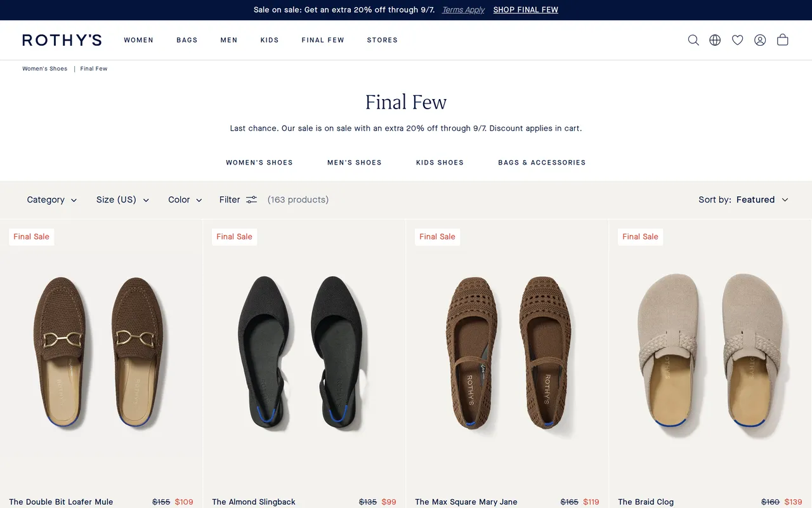
Task: Expand the Size (US) dropdown
Action: pyautogui.click(x=122, y=199)
